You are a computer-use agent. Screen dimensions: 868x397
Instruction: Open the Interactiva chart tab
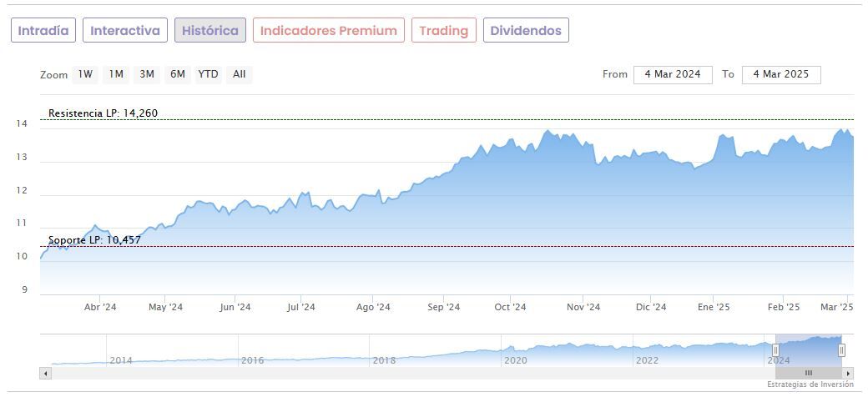point(125,31)
